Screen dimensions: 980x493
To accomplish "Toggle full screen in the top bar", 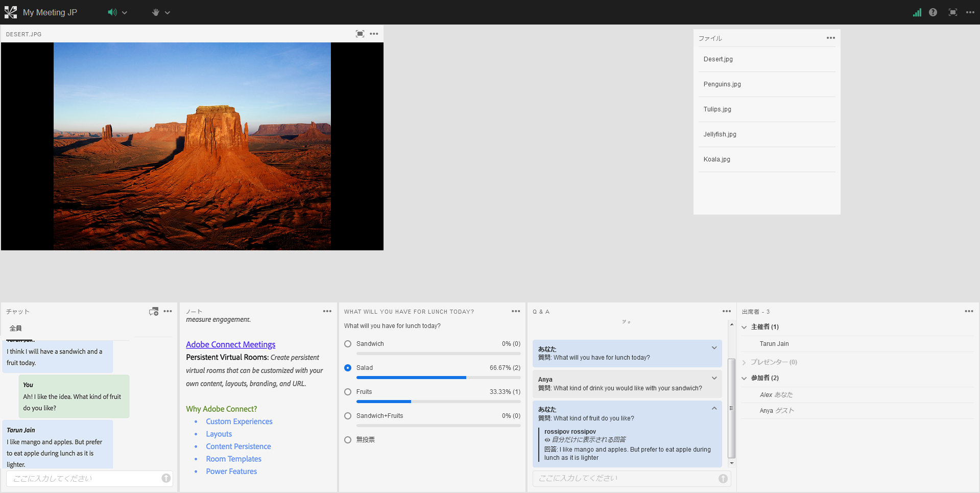I will 953,12.
